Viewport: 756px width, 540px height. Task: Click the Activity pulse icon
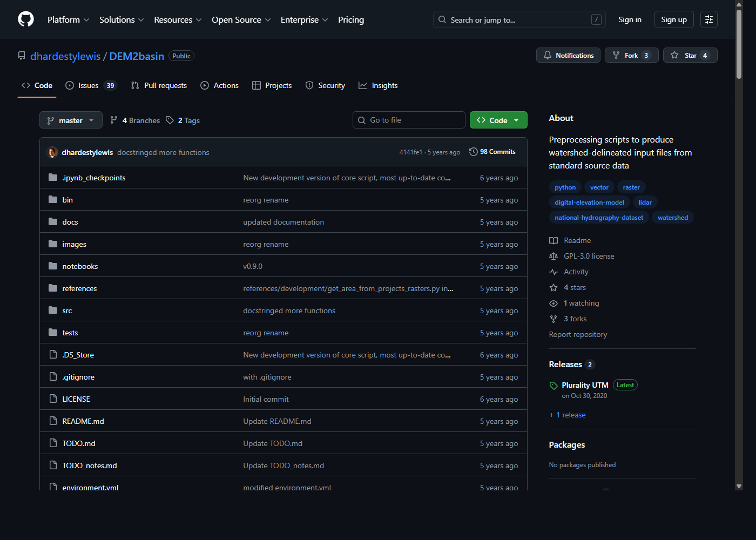pos(553,272)
